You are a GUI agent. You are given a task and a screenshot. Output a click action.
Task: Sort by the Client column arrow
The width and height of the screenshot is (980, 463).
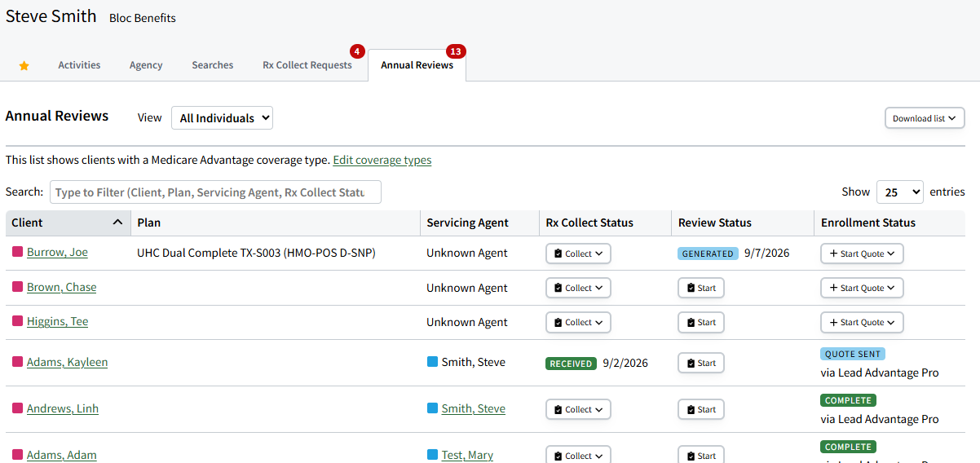pyautogui.click(x=117, y=223)
